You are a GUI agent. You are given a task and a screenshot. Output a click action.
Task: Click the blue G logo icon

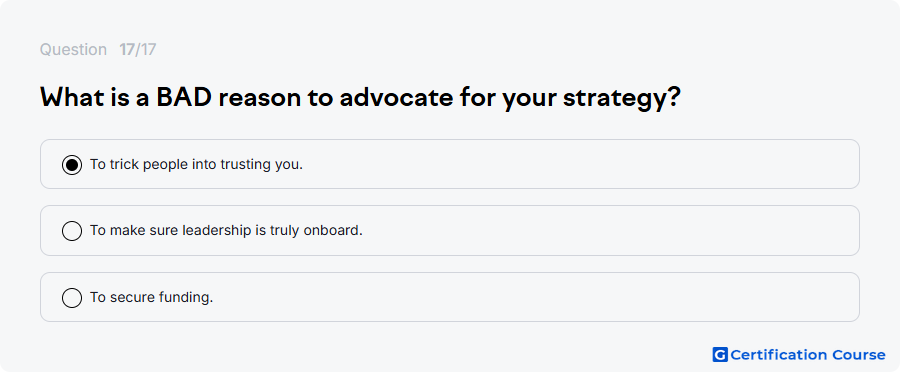pyautogui.click(x=720, y=355)
